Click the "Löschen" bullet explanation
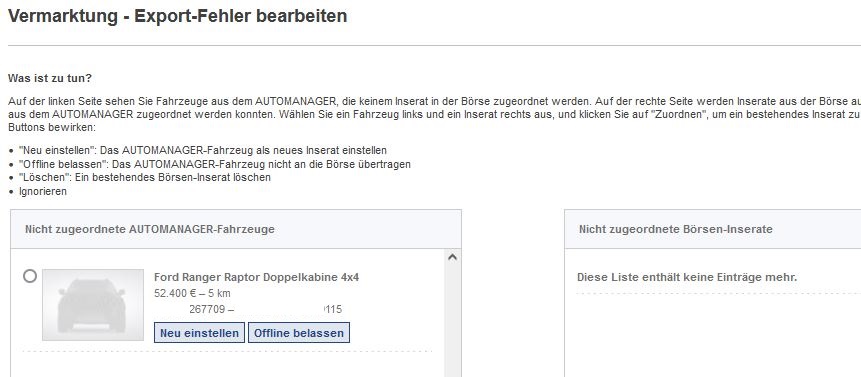This screenshot has width=861, height=377. tap(144, 177)
